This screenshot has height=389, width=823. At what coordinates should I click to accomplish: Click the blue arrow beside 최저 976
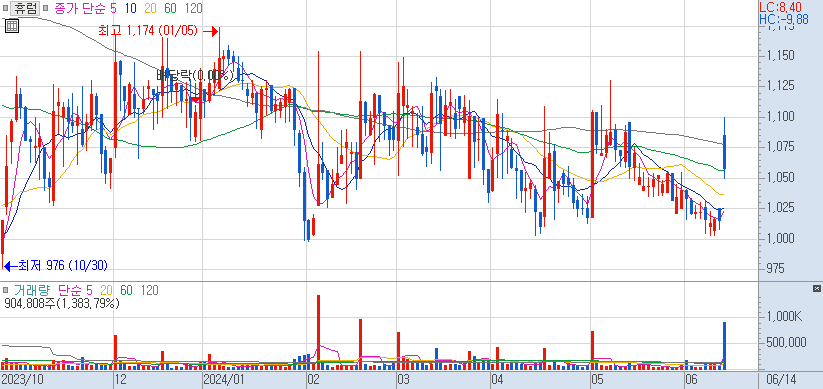coord(10,267)
